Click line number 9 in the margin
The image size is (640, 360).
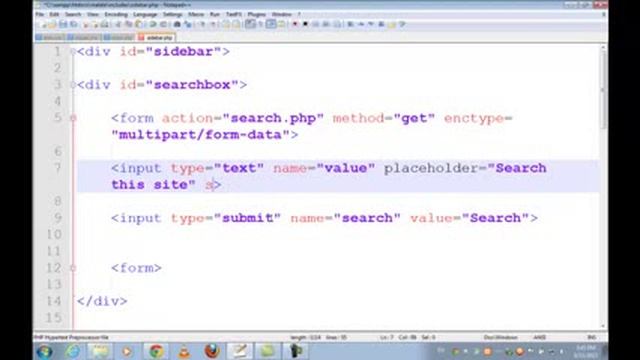click(x=58, y=218)
